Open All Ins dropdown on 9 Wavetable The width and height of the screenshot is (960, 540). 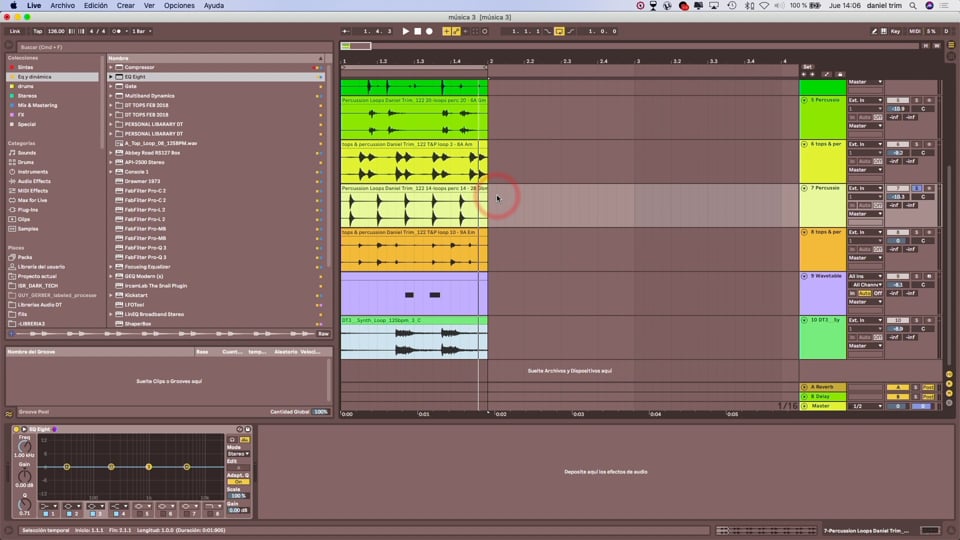pyautogui.click(x=865, y=277)
